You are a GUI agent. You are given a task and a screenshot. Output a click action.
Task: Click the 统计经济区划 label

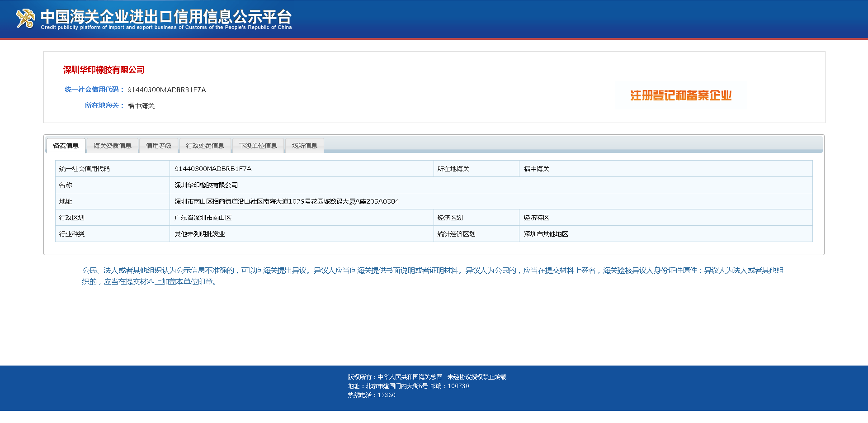(x=457, y=234)
